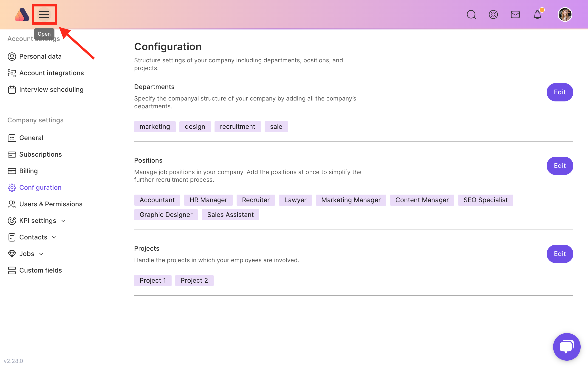Click the v2.28.0 version label
Screen dimensions: 588x368
[13, 361]
